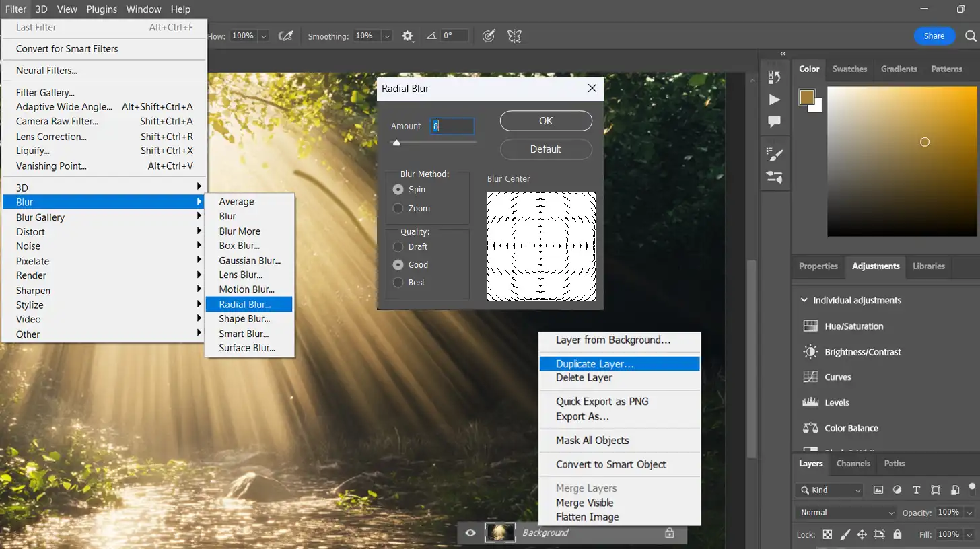The height and width of the screenshot is (549, 980).
Task: Choose Best quality option
Action: (398, 283)
